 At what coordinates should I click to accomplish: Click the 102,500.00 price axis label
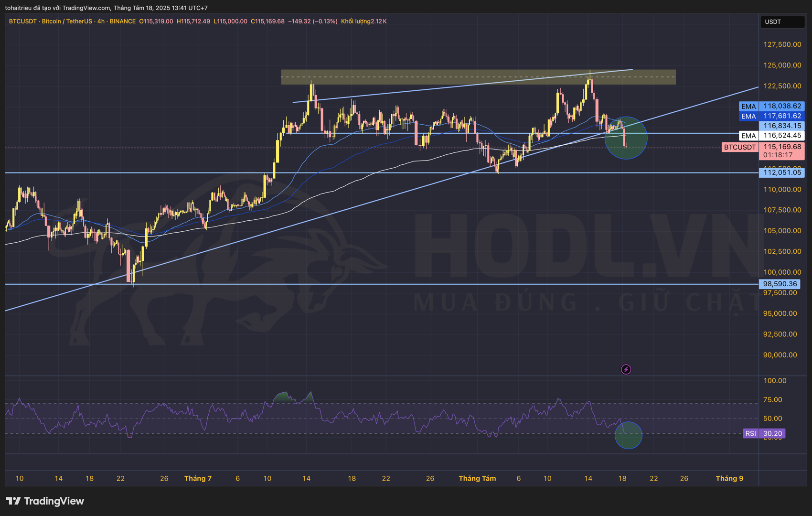782,251
